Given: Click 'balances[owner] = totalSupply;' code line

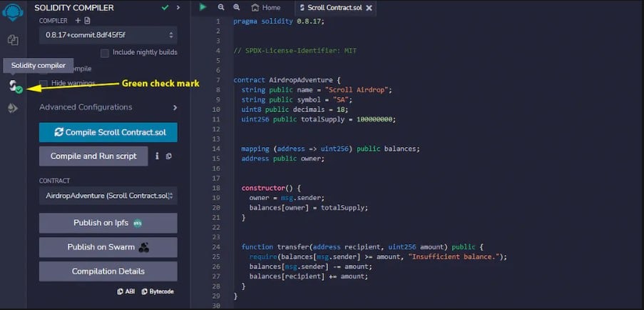Looking at the screenshot, I should [309, 208].
